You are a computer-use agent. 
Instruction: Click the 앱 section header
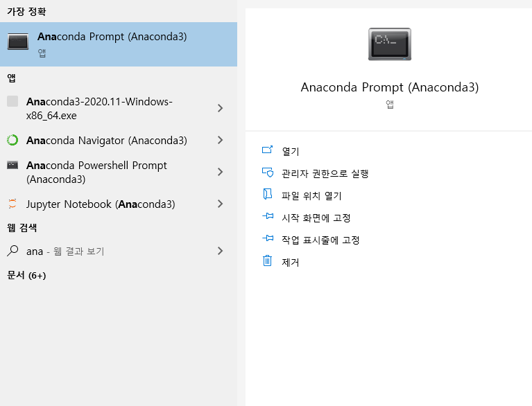coord(12,78)
